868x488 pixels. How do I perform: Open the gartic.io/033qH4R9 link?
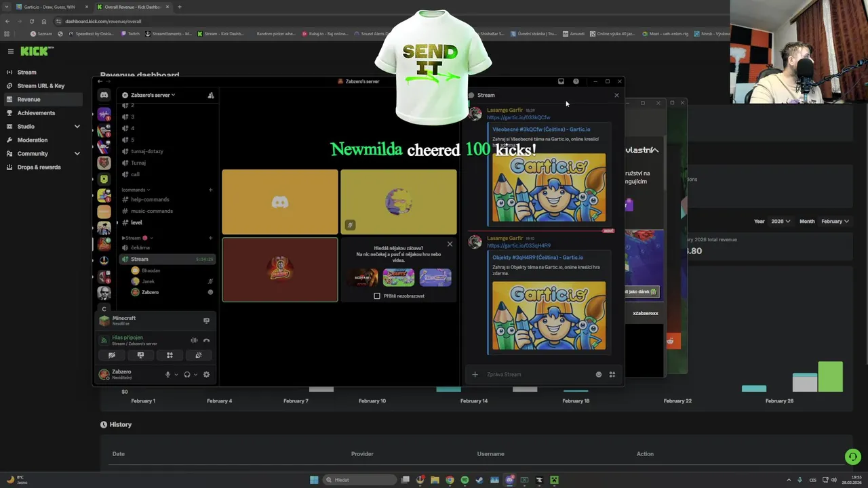click(x=518, y=245)
